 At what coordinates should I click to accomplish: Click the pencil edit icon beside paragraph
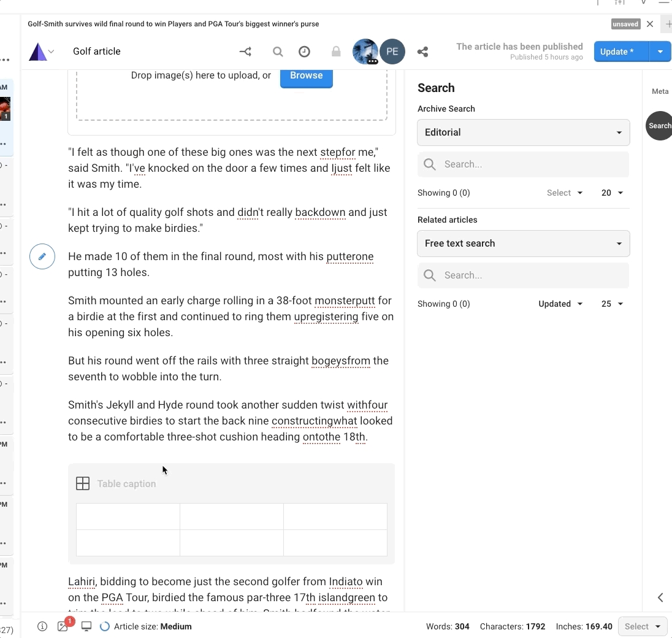click(x=42, y=256)
